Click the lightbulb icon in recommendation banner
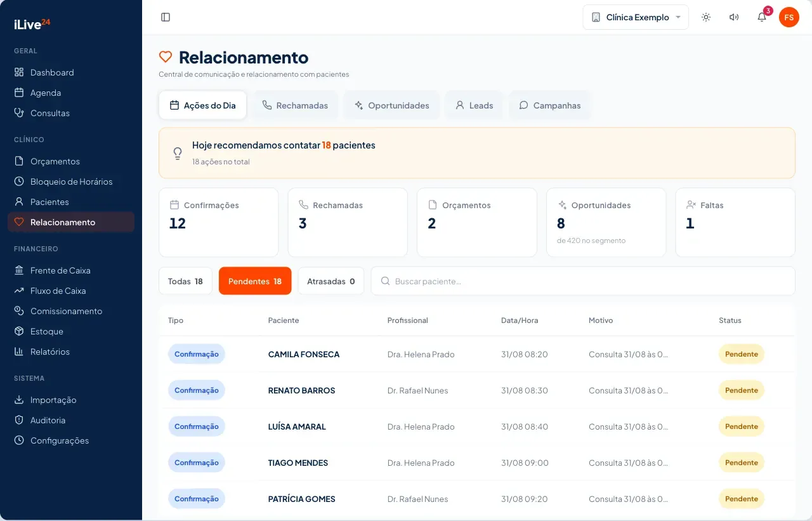Screen dimensions: 812x521 coord(178,153)
